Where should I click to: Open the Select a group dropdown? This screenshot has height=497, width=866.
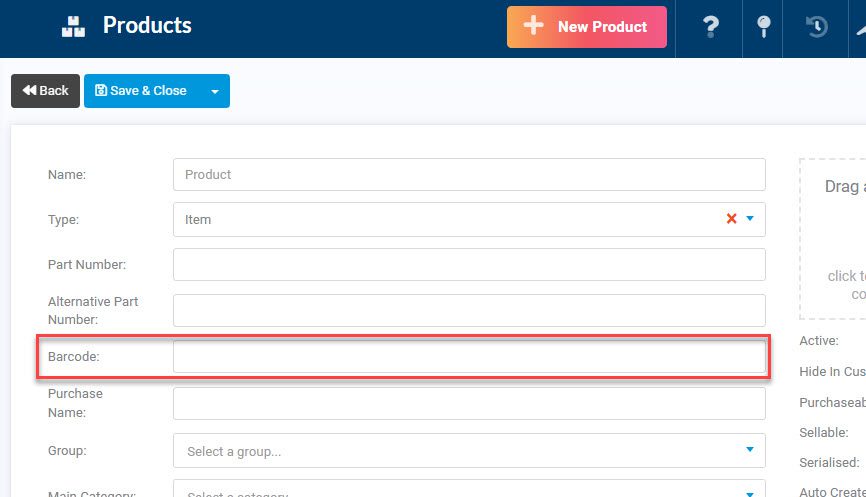click(x=469, y=451)
